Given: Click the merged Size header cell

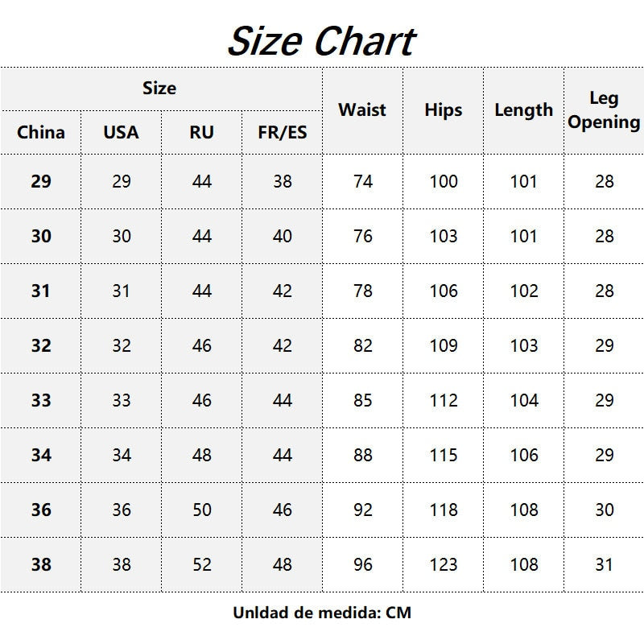Looking at the screenshot, I should click(x=159, y=89).
